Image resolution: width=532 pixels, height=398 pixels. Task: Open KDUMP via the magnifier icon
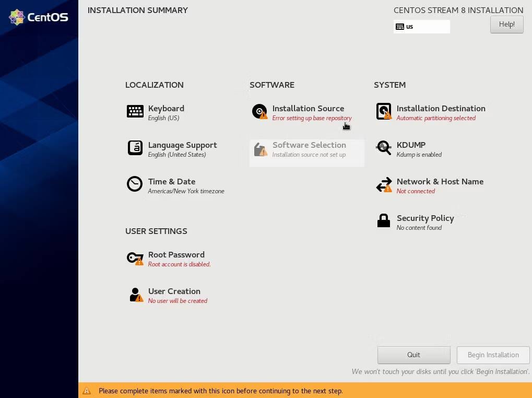[384, 147]
